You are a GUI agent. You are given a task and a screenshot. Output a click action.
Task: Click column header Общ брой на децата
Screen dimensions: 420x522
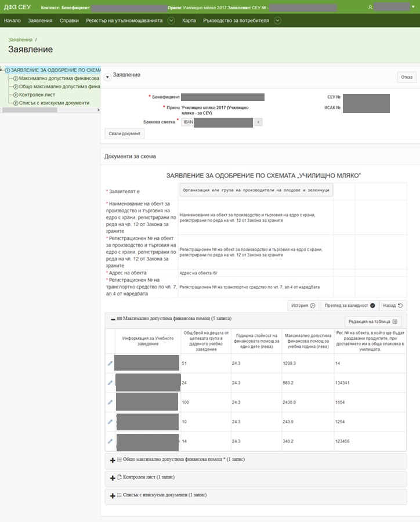coord(206,341)
